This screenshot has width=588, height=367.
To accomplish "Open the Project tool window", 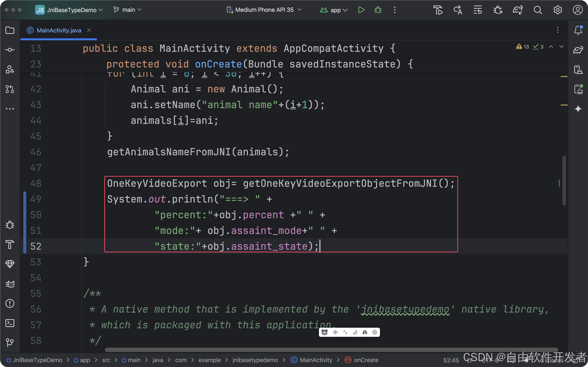I will pos(10,30).
